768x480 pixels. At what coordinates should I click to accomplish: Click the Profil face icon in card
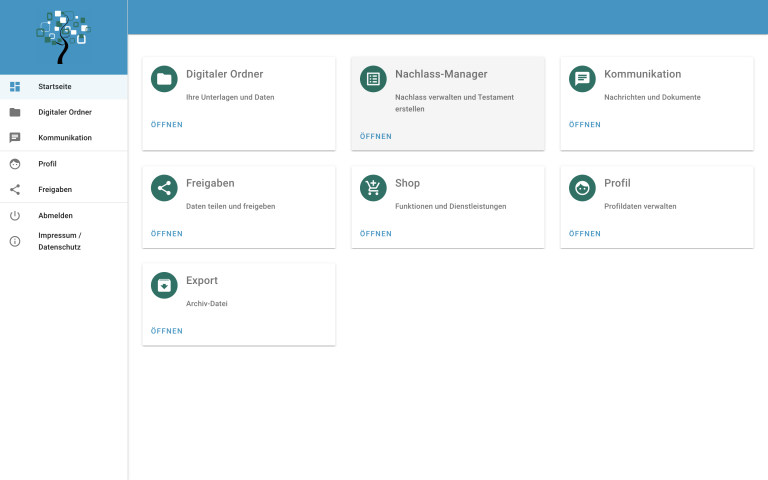coord(582,188)
